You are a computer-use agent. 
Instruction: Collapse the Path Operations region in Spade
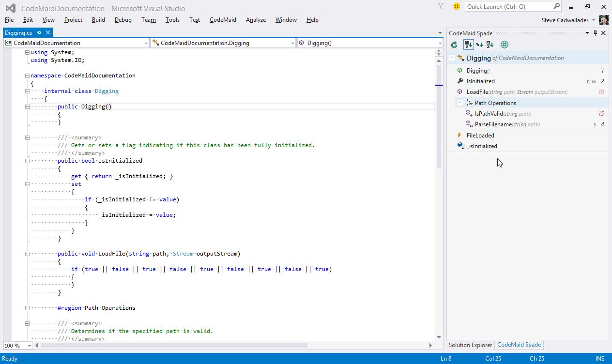(x=459, y=103)
